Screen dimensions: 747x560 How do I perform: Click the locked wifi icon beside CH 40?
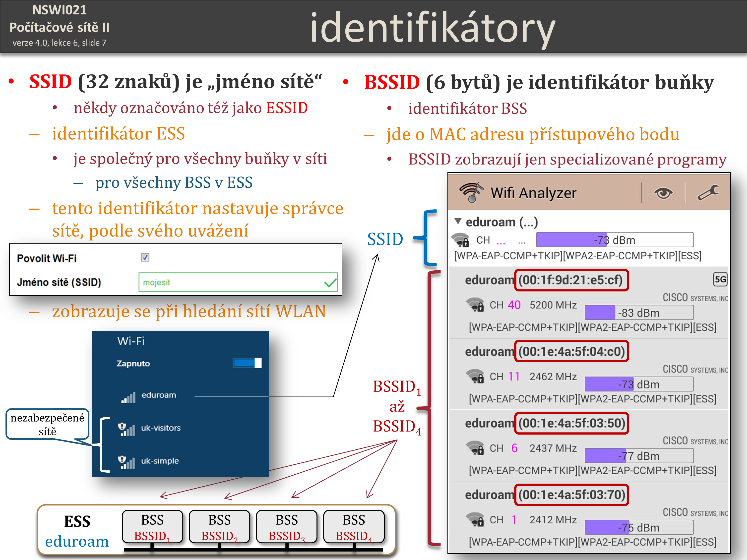(475, 305)
